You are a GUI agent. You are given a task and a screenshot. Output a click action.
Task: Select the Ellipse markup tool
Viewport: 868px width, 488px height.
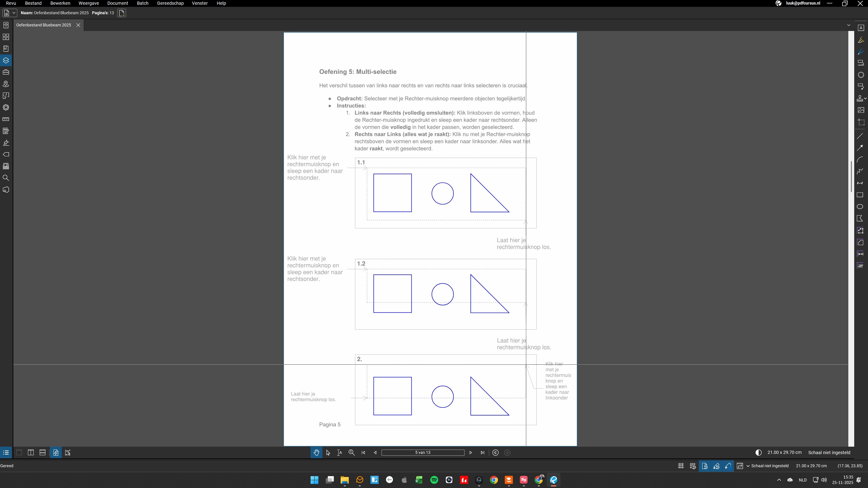click(860, 207)
